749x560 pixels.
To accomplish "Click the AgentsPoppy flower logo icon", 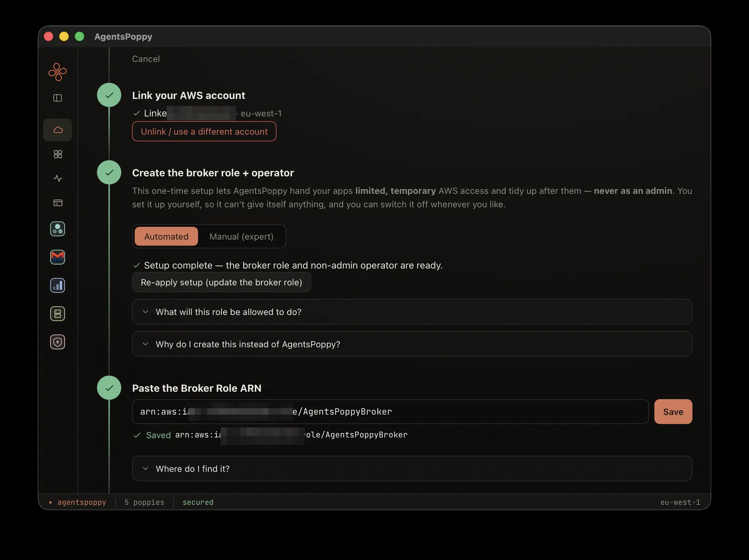I will point(58,72).
